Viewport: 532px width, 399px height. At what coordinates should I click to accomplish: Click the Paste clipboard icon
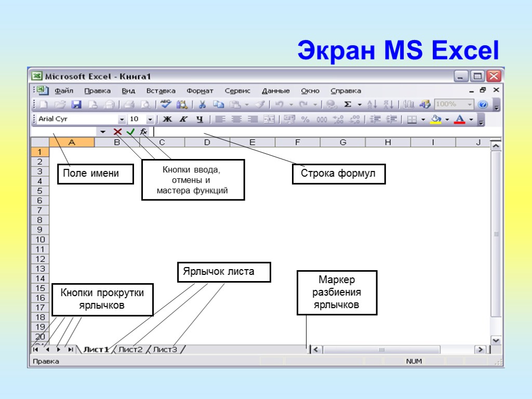pyautogui.click(x=235, y=104)
